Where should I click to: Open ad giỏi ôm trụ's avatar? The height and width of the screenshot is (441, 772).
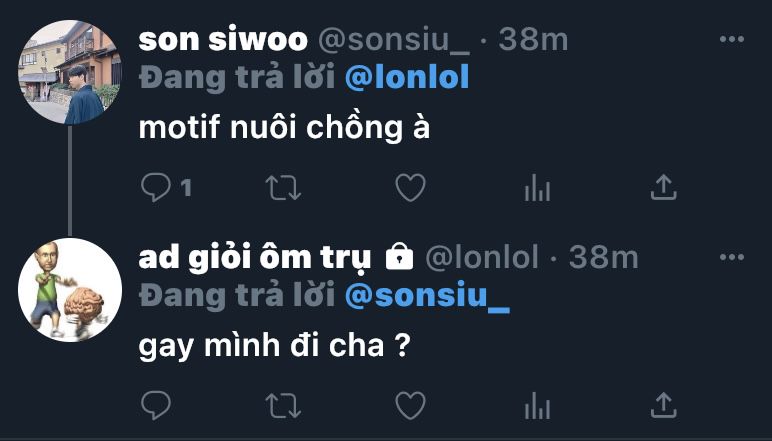click(x=70, y=290)
